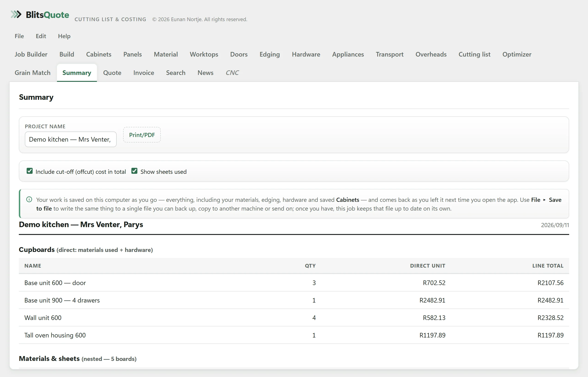Click the Print/PDF button

[x=142, y=135]
